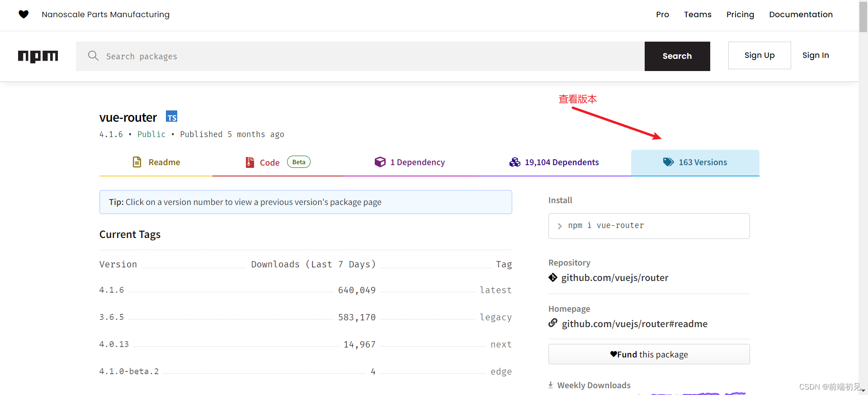868x395 pixels.
Task: Open github.com/vuejs/router#readme homepage link
Action: tap(635, 324)
